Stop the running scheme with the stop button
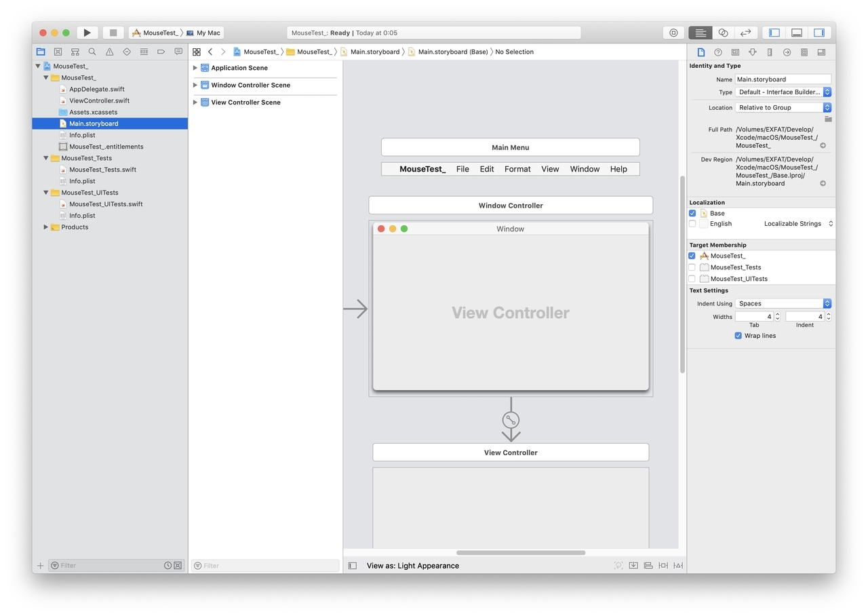Viewport: 868px width, 616px height. pos(113,33)
